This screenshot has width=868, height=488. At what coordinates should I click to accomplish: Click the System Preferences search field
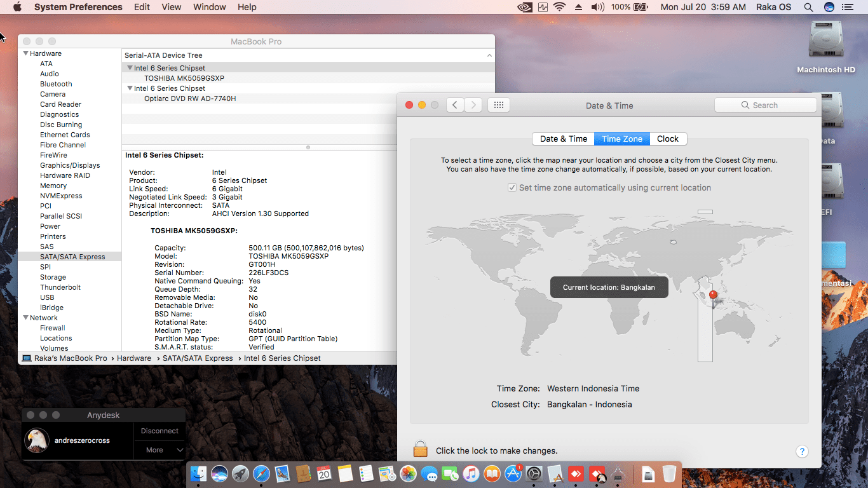pyautogui.click(x=765, y=105)
